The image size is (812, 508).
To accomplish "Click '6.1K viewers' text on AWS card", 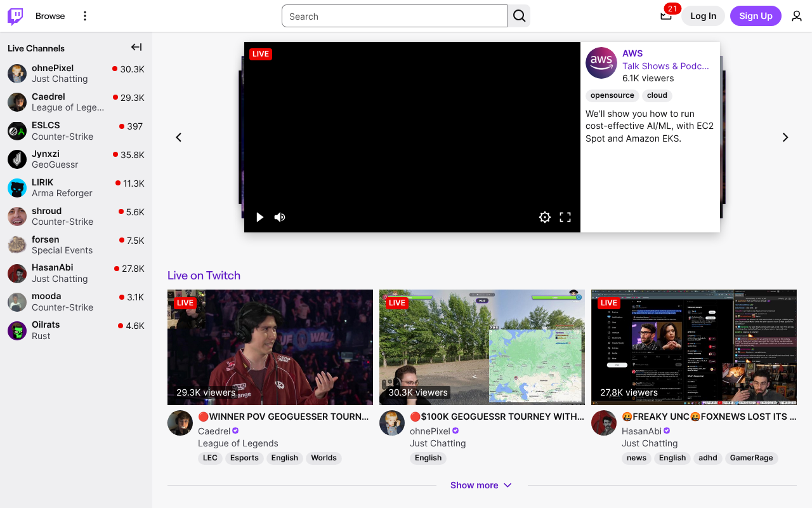I will [648, 78].
